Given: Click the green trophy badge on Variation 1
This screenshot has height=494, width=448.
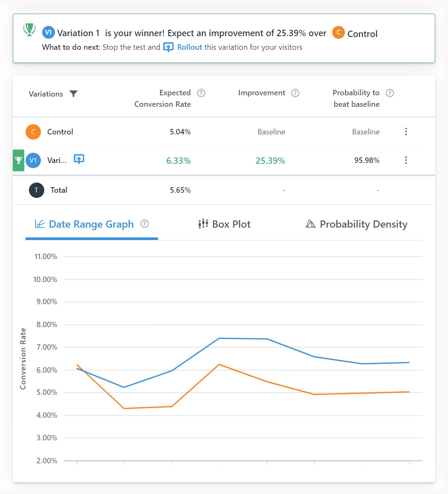Looking at the screenshot, I should [18, 160].
